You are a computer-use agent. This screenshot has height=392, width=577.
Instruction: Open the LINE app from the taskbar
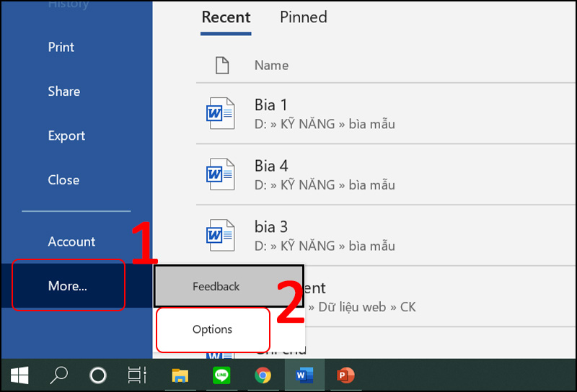(x=221, y=375)
